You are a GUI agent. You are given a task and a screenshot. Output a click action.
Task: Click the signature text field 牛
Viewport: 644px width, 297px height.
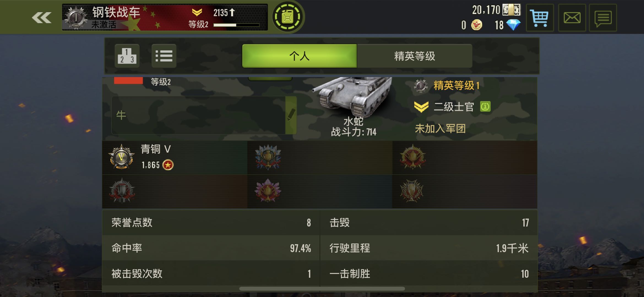pos(199,115)
